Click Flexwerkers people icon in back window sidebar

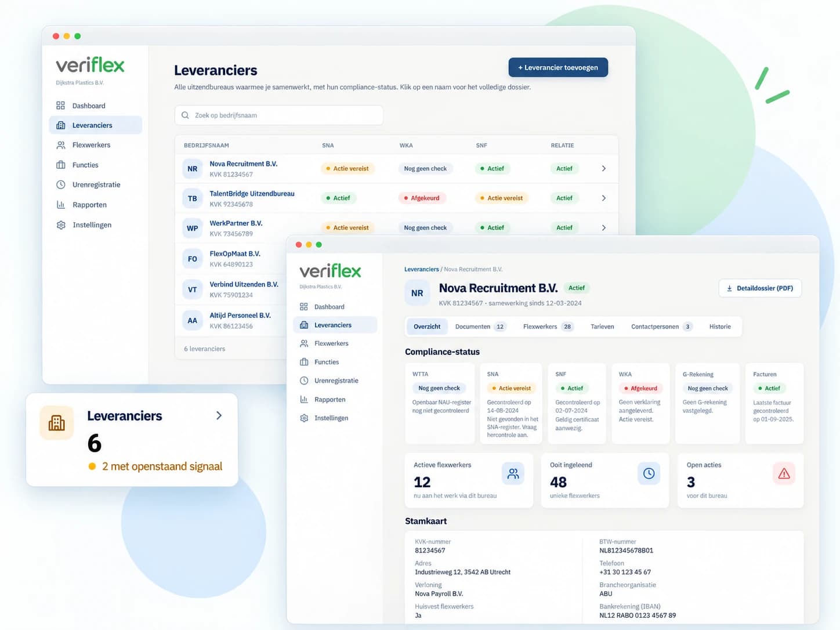pos(60,145)
